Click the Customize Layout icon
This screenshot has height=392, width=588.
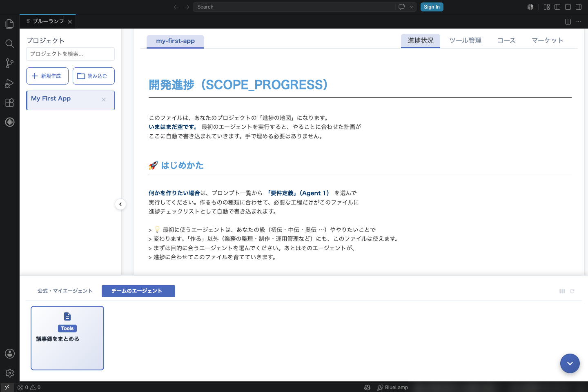coord(547,7)
